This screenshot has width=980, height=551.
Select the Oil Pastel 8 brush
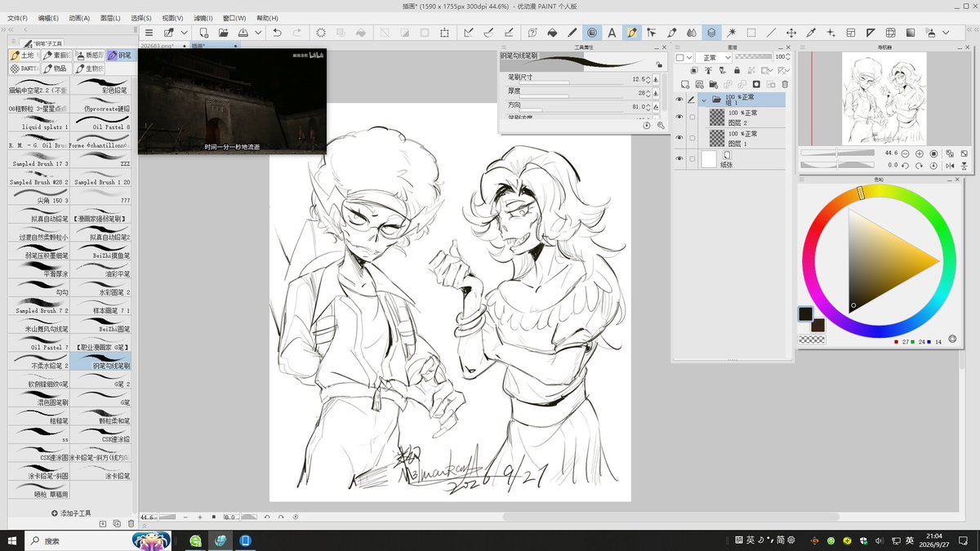point(101,122)
